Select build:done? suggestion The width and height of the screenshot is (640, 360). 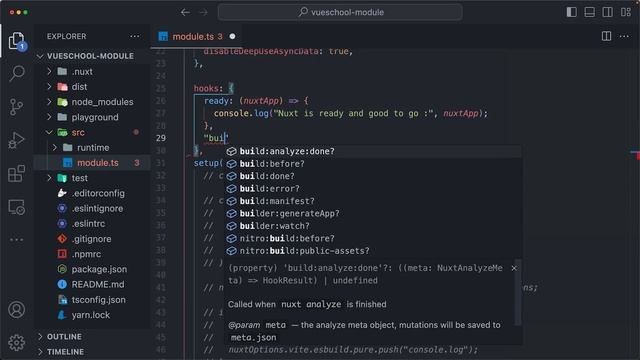(x=373, y=176)
